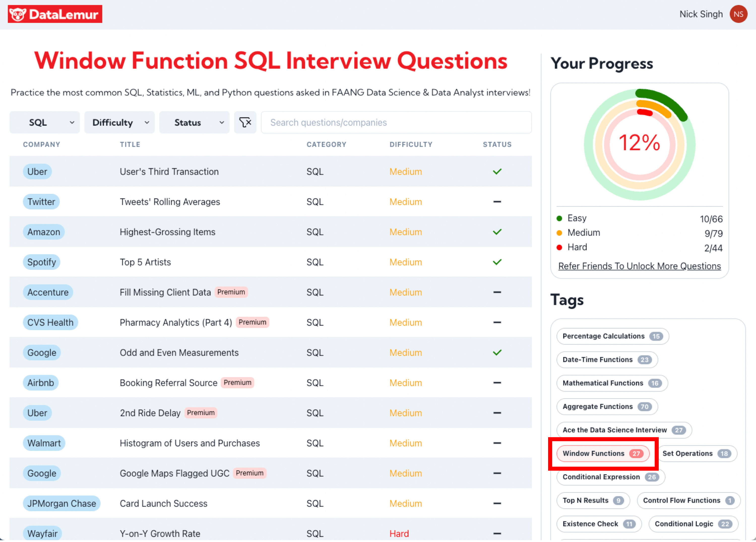The width and height of the screenshot is (756, 542).
Task: Click the Premium badge on 2nd Ride Delay
Action: point(201,413)
